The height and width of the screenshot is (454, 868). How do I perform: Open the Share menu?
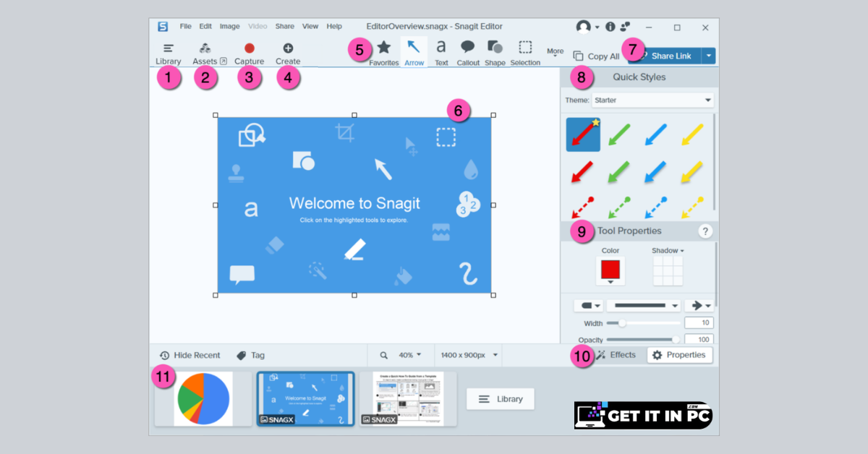click(x=284, y=26)
